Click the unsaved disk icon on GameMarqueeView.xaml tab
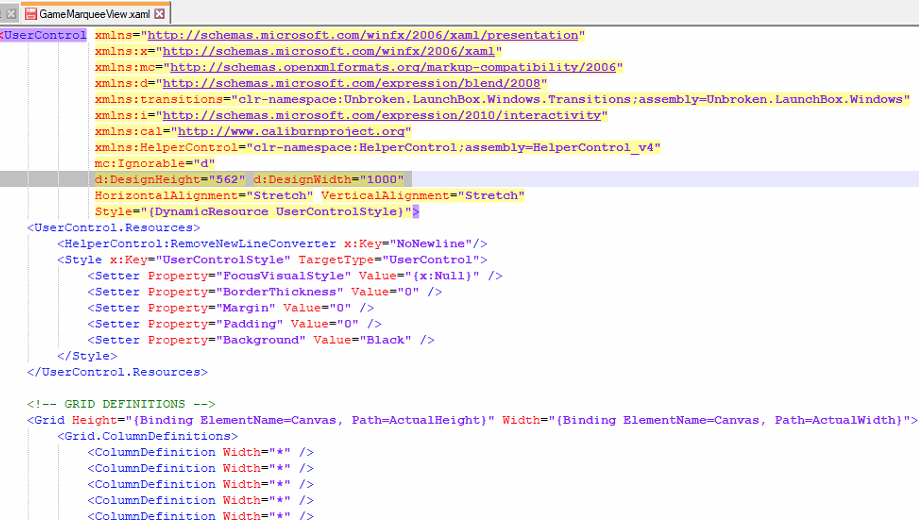Image resolution: width=919 pixels, height=520 pixels. [31, 14]
